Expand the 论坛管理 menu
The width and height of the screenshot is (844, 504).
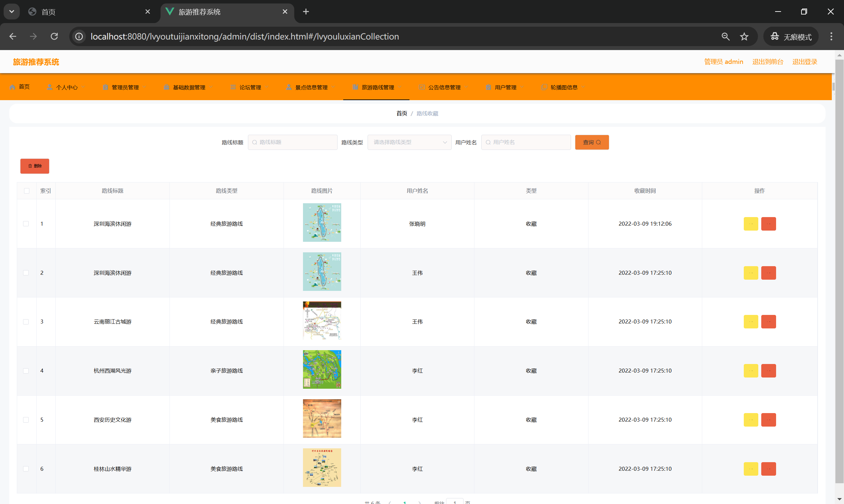250,87
